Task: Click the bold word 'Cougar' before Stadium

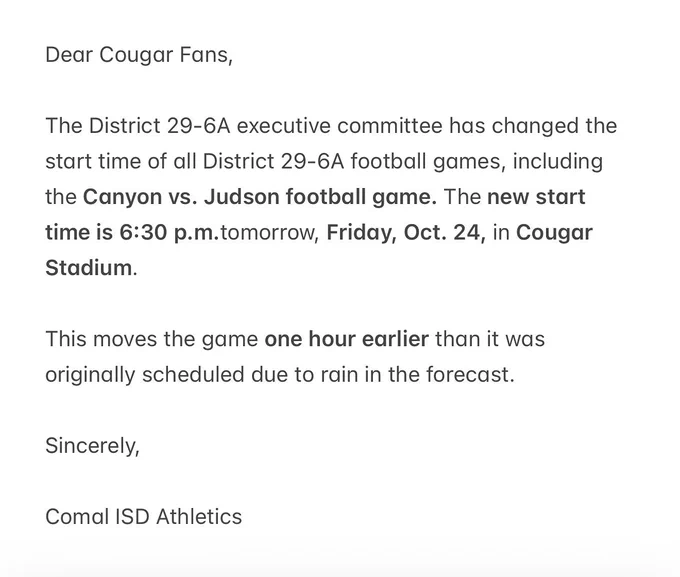Action: [554, 233]
